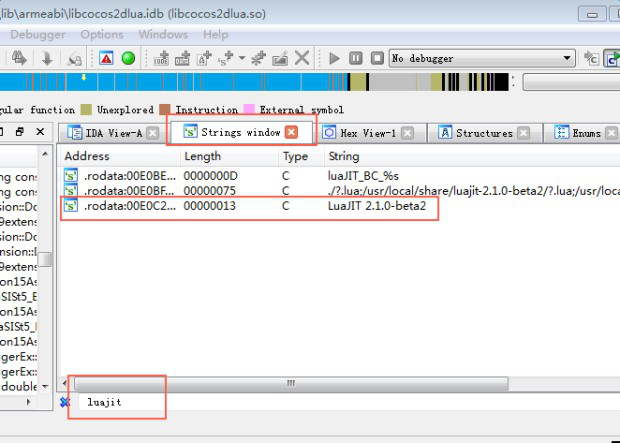This screenshot has height=443, width=620.
Task: Pause the debugger process
Action: (355, 59)
